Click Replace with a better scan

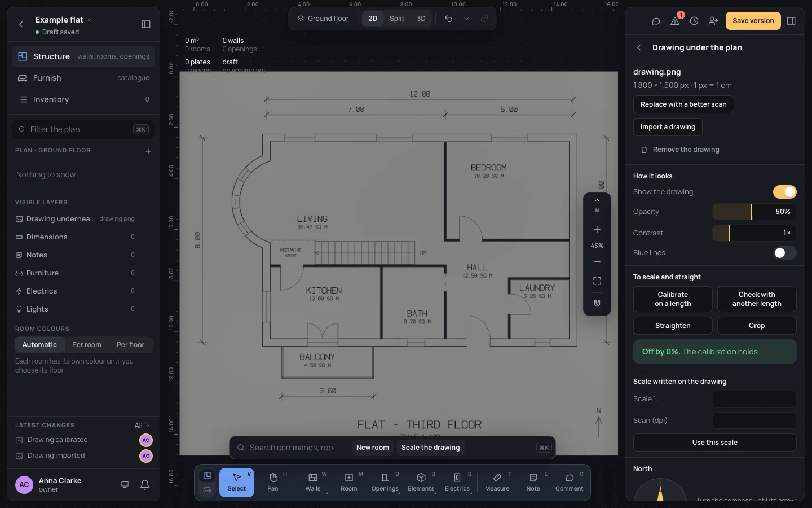(x=683, y=104)
